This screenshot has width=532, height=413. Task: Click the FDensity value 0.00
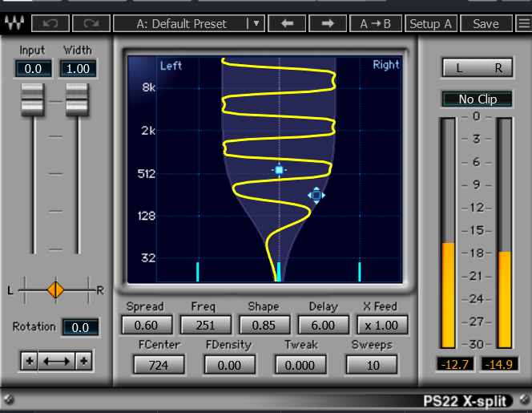[x=229, y=365]
